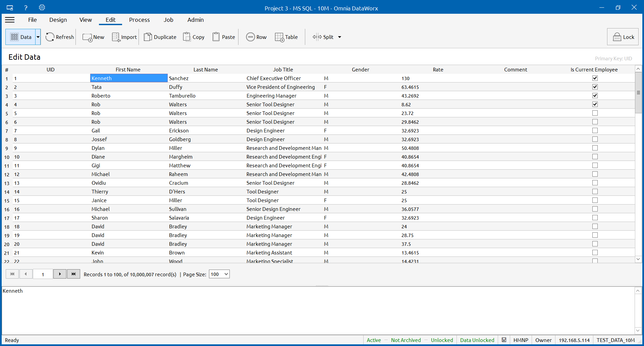The image size is (644, 346).
Task: Click the Paste clipboard icon
Action: pos(216,37)
